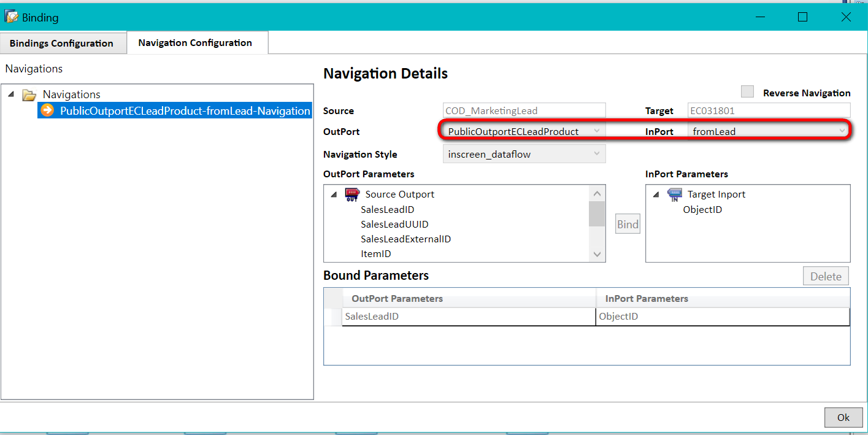Select SalesLeadExternalID outport parameter
Viewport: 868px width, 435px height.
[405, 239]
